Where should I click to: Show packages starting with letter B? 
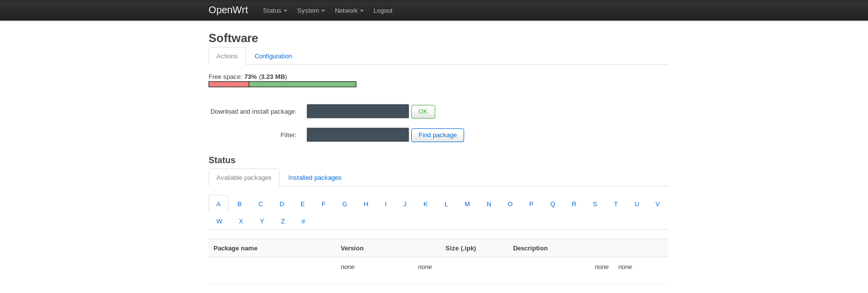pyautogui.click(x=239, y=204)
